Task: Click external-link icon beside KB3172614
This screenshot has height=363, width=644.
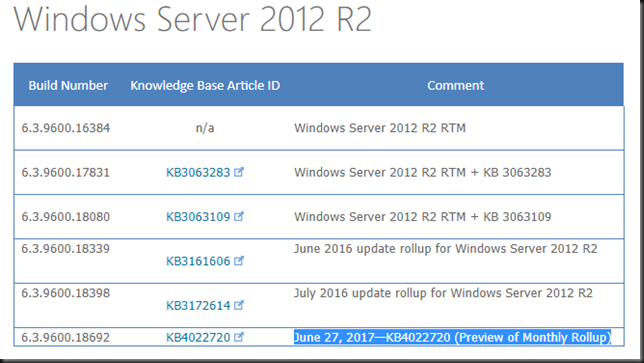Action: pos(239,305)
